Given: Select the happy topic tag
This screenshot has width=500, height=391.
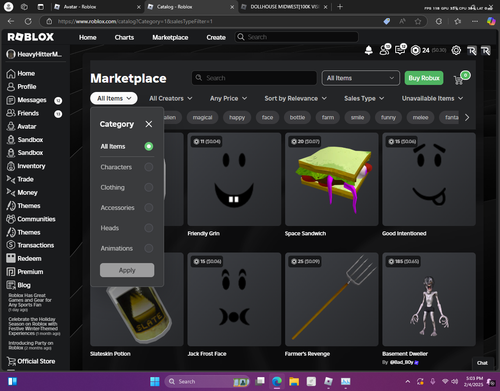Looking at the screenshot, I should (237, 117).
